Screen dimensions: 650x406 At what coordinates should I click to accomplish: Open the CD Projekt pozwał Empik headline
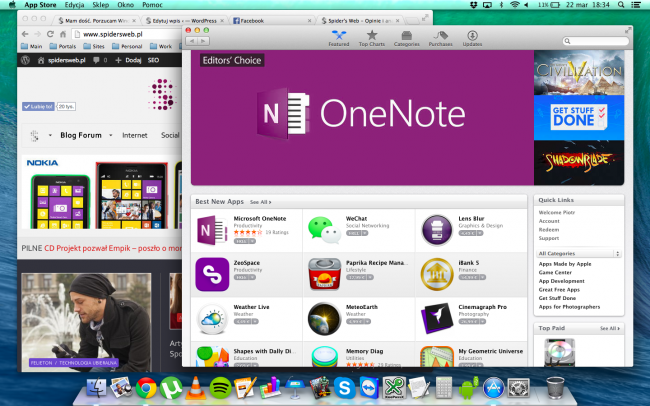(x=113, y=248)
